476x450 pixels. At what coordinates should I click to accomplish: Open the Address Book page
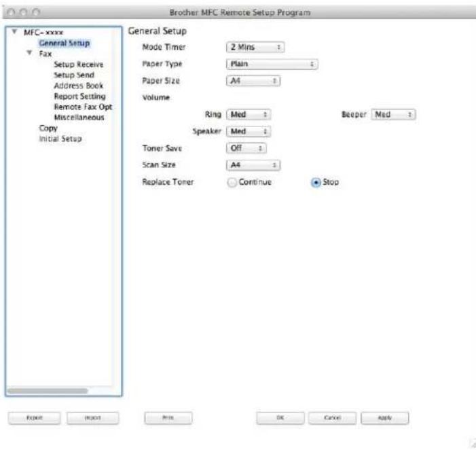click(79, 86)
